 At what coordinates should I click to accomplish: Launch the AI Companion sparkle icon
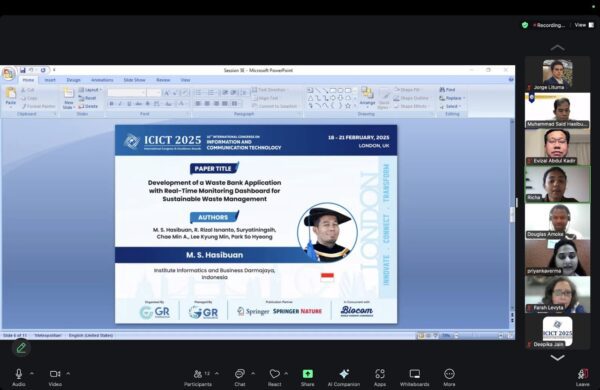click(x=344, y=374)
